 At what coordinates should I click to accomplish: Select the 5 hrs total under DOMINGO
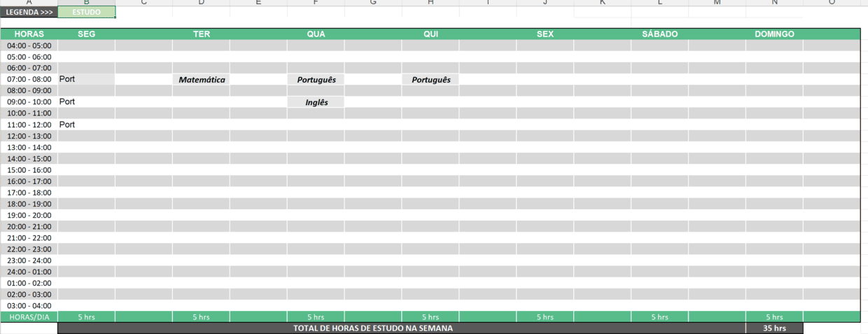tap(774, 316)
